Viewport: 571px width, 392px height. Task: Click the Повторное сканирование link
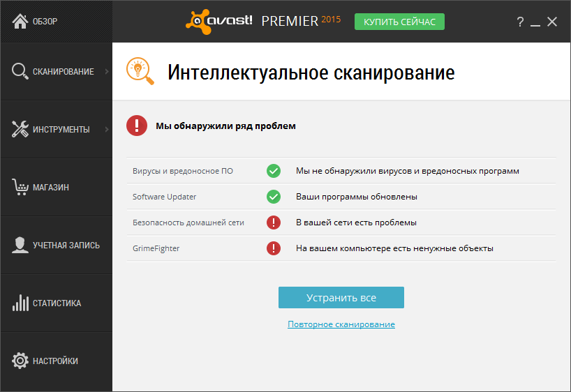pyautogui.click(x=341, y=324)
